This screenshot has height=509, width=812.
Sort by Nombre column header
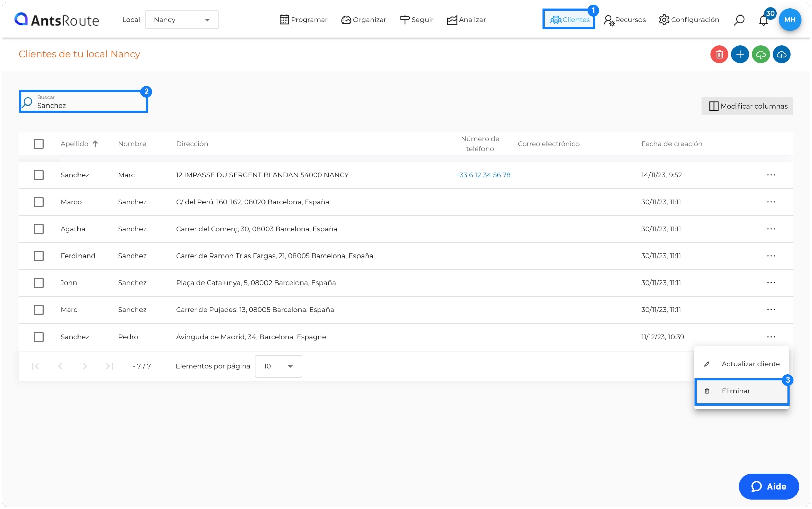(x=132, y=144)
